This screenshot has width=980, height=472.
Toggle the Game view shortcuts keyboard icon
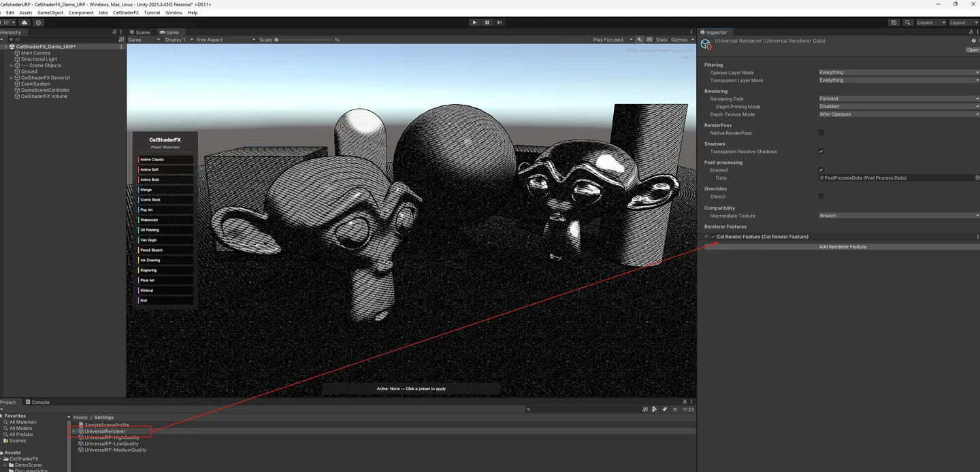(649, 39)
